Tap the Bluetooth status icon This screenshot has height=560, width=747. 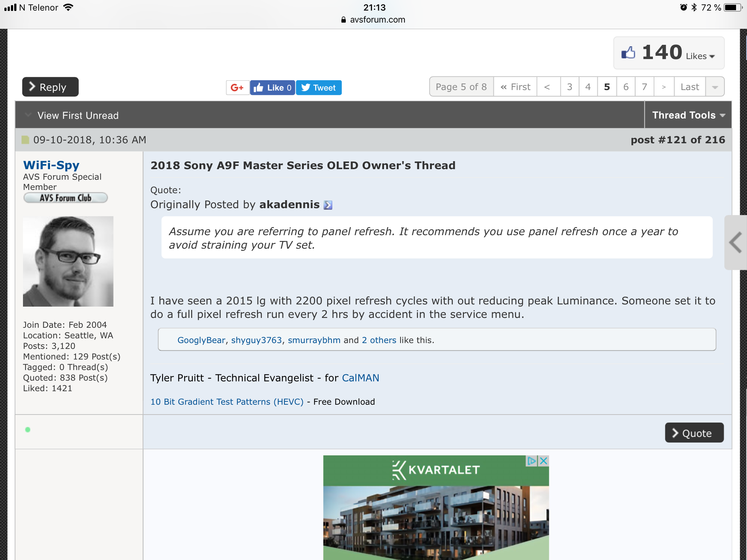pyautogui.click(x=694, y=7)
